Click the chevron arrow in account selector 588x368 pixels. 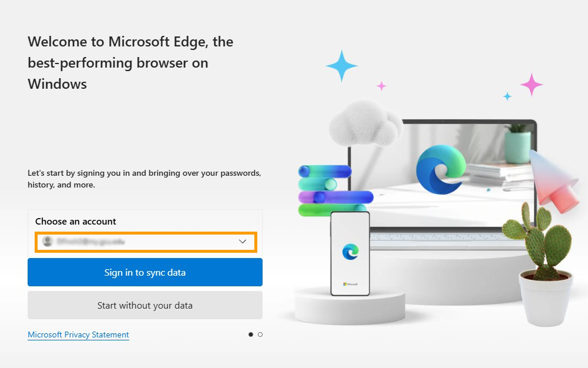(x=243, y=242)
